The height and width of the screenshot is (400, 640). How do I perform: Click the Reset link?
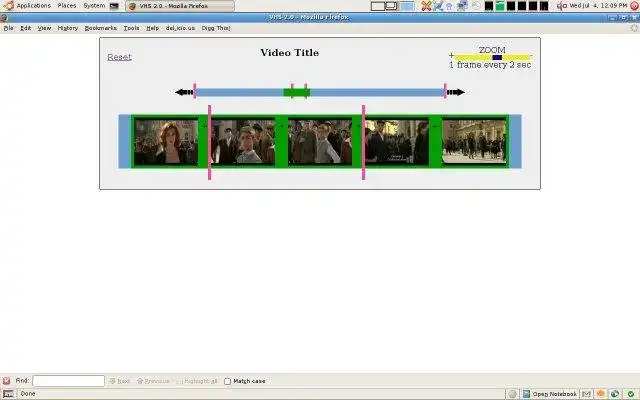point(119,57)
